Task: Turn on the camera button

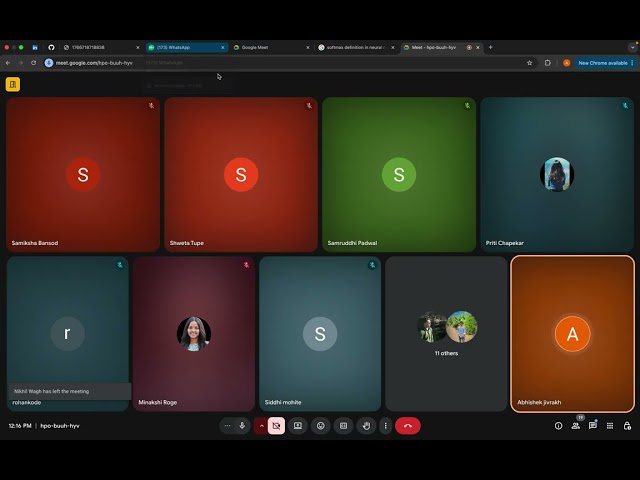Action: point(277,426)
